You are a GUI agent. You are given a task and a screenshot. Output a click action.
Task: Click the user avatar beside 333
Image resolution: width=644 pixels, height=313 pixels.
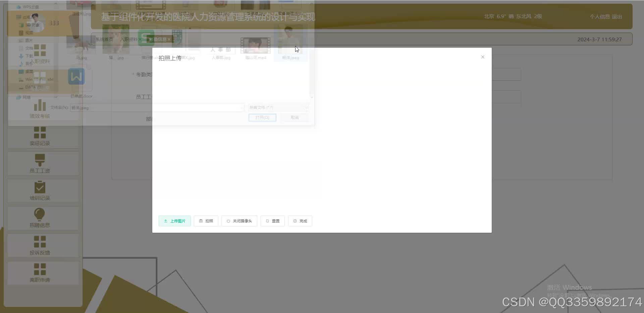pyautogui.click(x=36, y=23)
